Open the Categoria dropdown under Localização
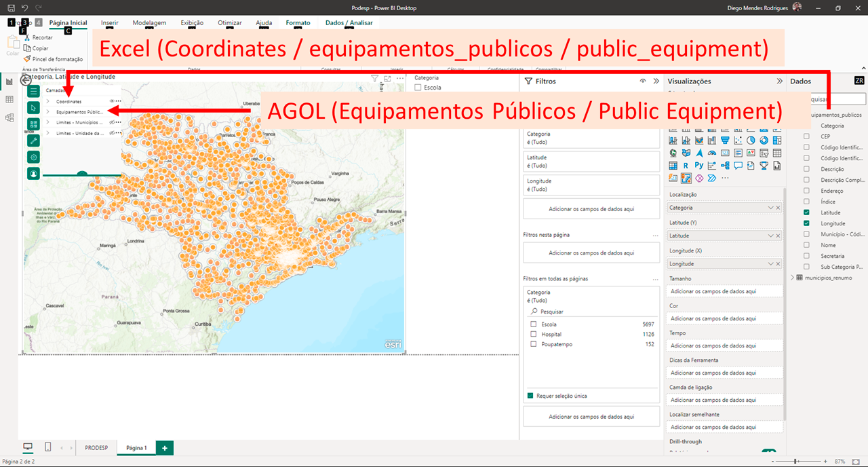The width and height of the screenshot is (868, 467). click(770, 208)
